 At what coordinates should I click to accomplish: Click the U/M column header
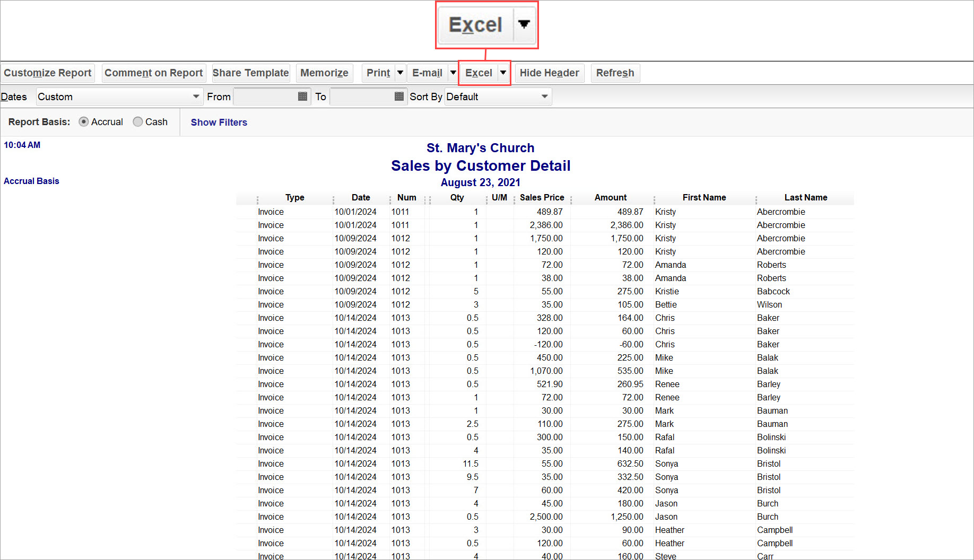coord(500,197)
